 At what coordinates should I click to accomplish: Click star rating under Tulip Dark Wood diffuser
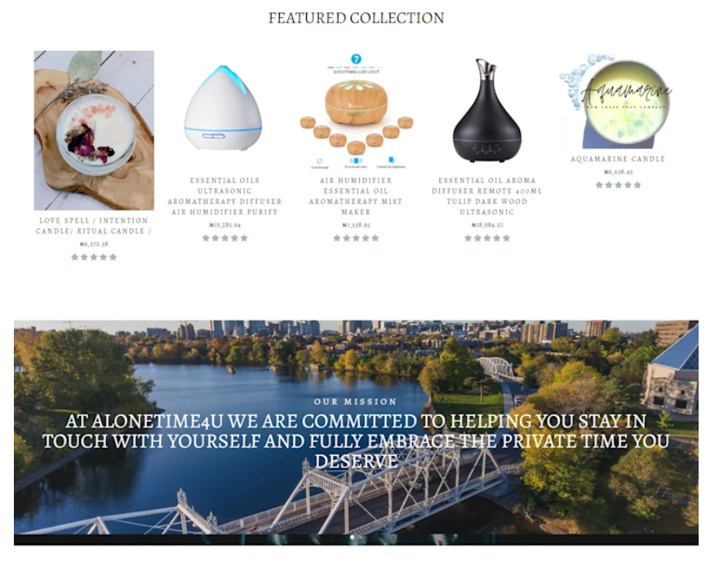[487, 238]
